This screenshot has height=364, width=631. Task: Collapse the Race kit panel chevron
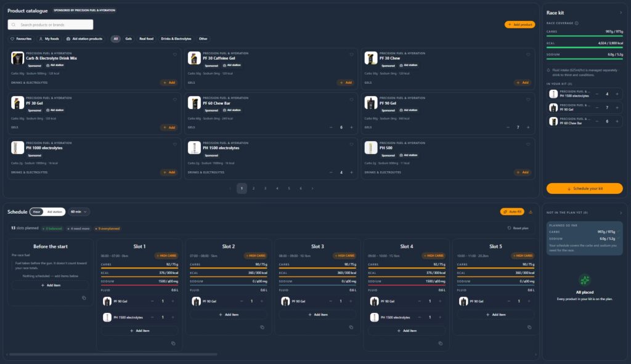pyautogui.click(x=621, y=13)
